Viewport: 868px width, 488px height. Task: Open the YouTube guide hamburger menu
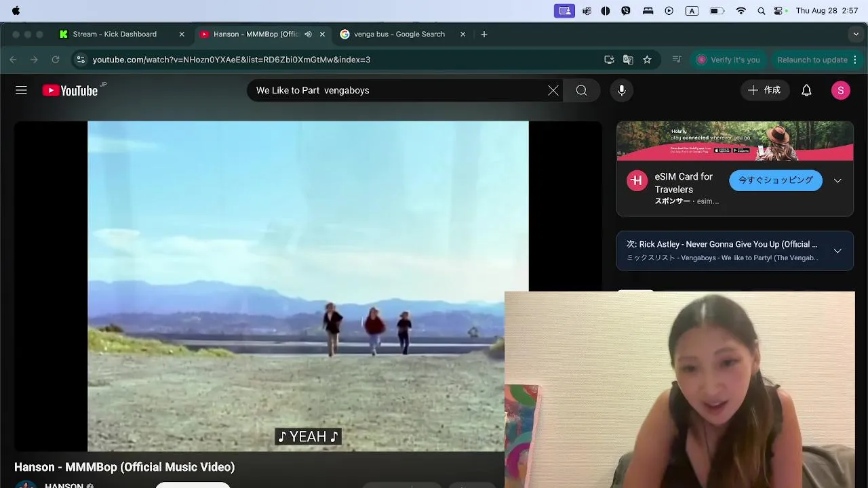click(21, 90)
